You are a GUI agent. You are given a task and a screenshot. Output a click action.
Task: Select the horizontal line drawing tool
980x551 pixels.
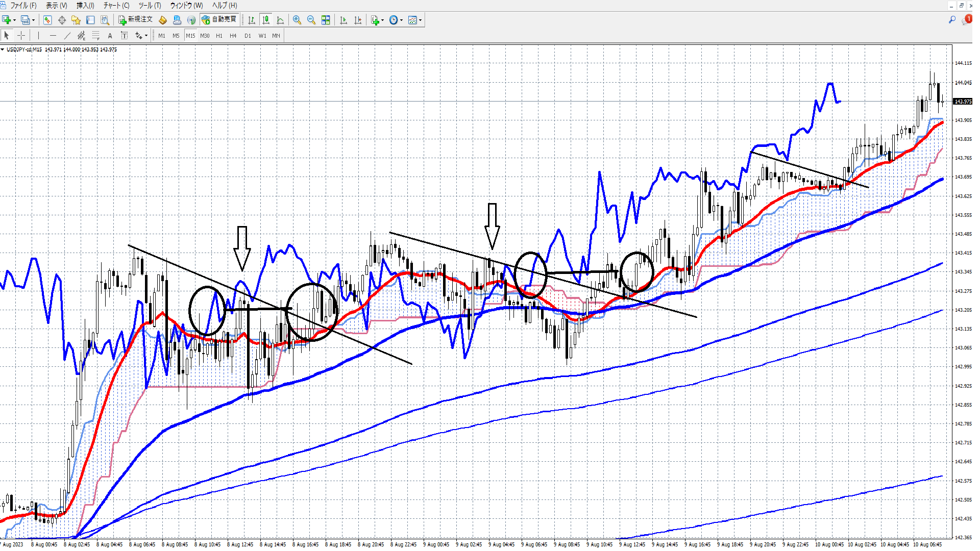[53, 35]
